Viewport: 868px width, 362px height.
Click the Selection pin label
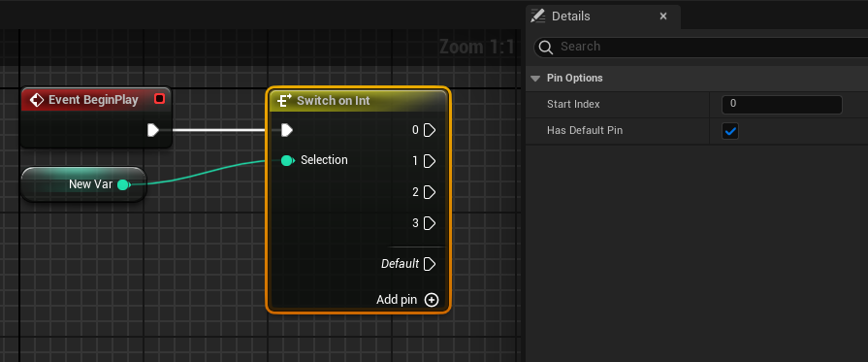(x=324, y=160)
